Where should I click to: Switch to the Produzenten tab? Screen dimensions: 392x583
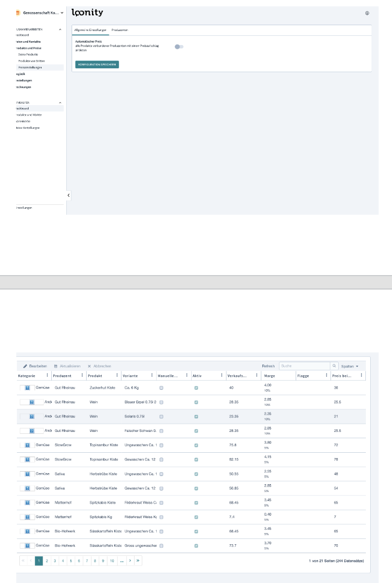[x=120, y=30]
